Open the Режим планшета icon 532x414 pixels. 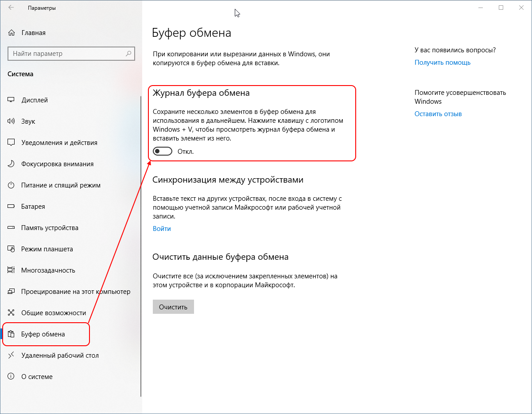tap(10, 249)
